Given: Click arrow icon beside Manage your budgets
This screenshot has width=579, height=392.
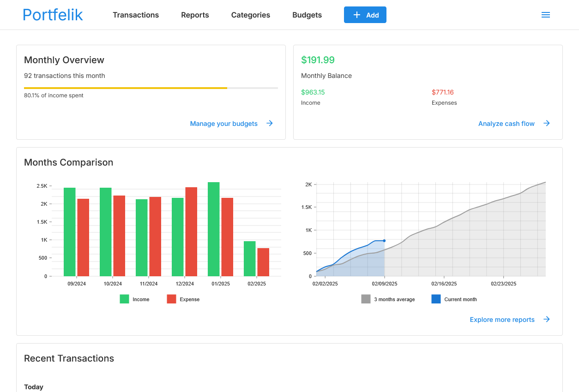Looking at the screenshot, I should pos(270,123).
